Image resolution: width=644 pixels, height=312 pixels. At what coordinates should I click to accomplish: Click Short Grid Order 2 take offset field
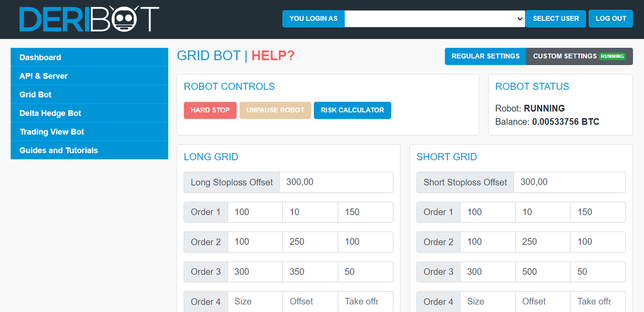(x=598, y=242)
